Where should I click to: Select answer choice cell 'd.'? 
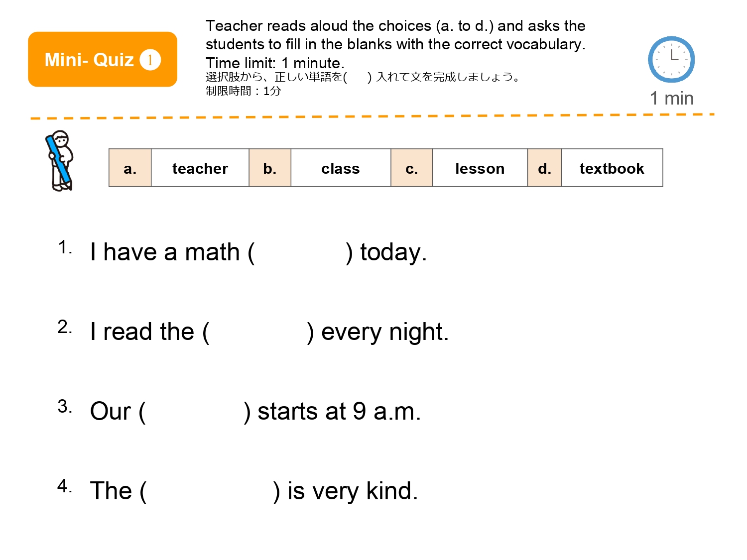[544, 168]
